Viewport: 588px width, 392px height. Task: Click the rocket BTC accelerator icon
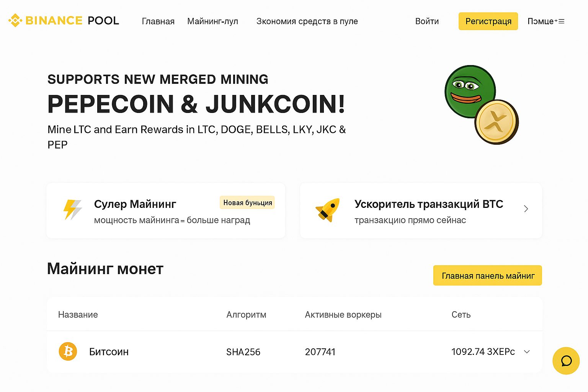click(x=328, y=210)
